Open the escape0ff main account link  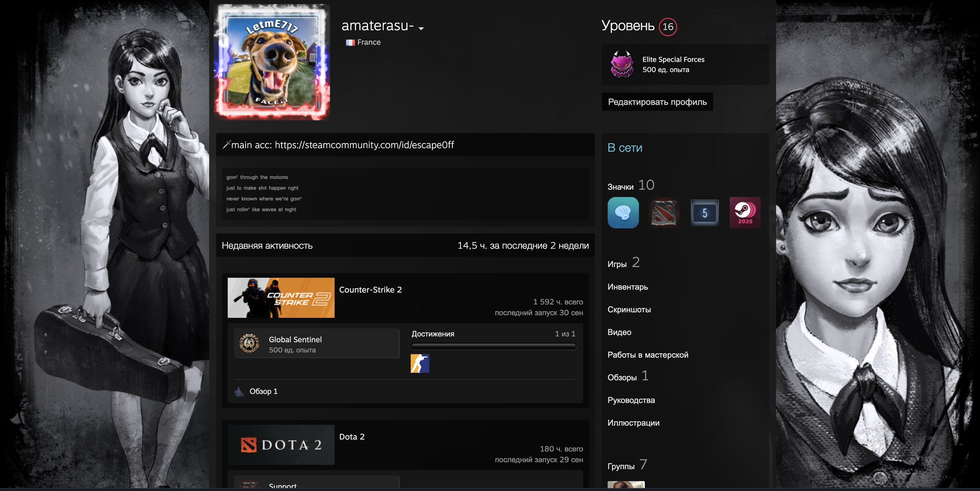tap(364, 145)
